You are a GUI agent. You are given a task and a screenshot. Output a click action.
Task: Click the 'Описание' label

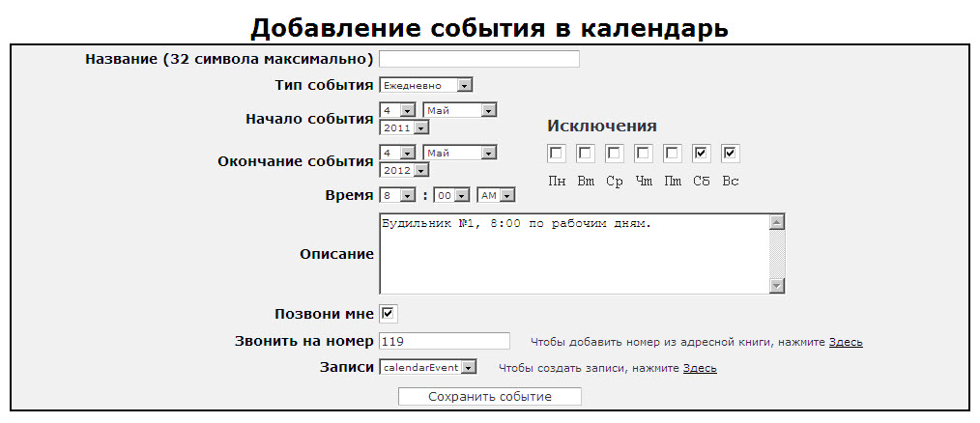coord(337,254)
